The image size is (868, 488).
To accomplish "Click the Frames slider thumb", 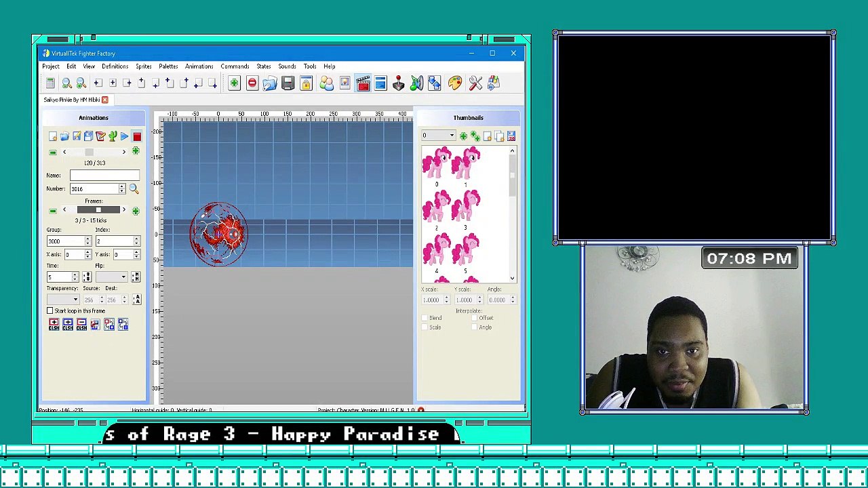I will (x=98, y=210).
